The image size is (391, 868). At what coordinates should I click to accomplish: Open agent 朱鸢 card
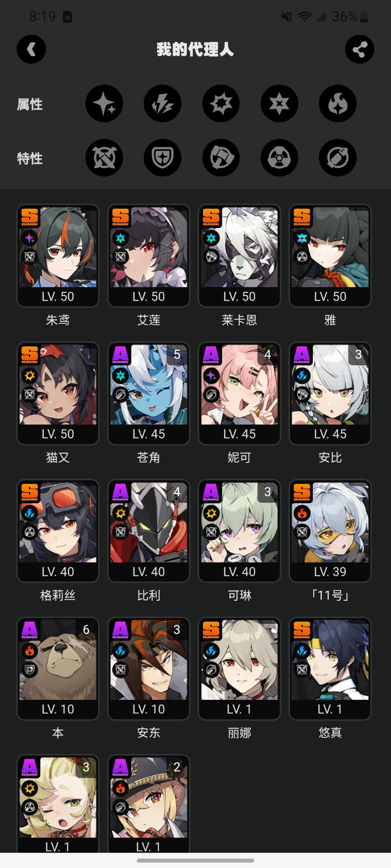[x=58, y=256]
